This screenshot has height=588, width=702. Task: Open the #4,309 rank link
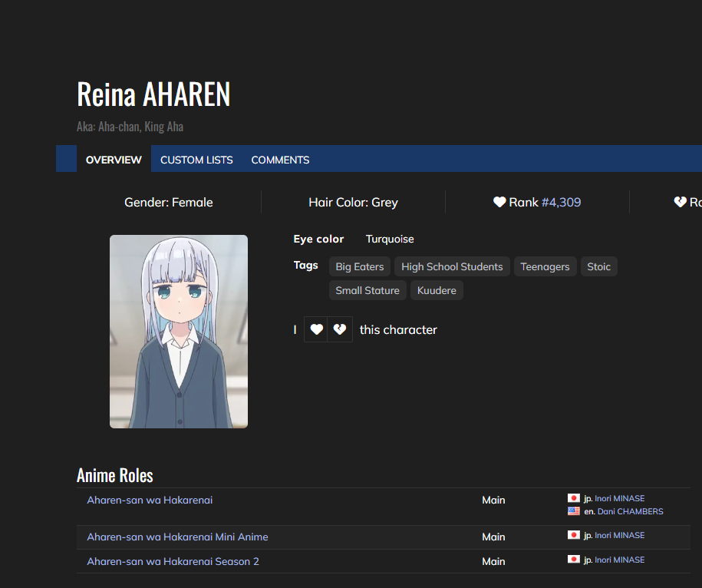pyautogui.click(x=561, y=203)
